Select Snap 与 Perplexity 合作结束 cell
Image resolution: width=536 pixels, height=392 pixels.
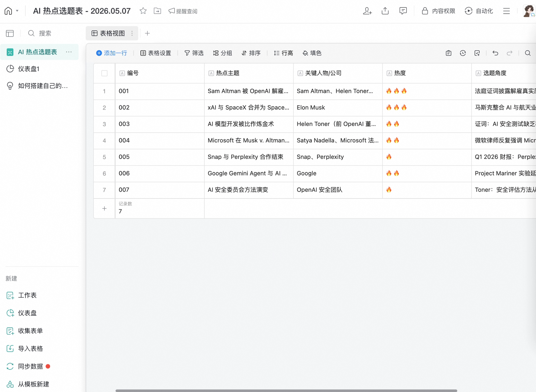point(249,157)
